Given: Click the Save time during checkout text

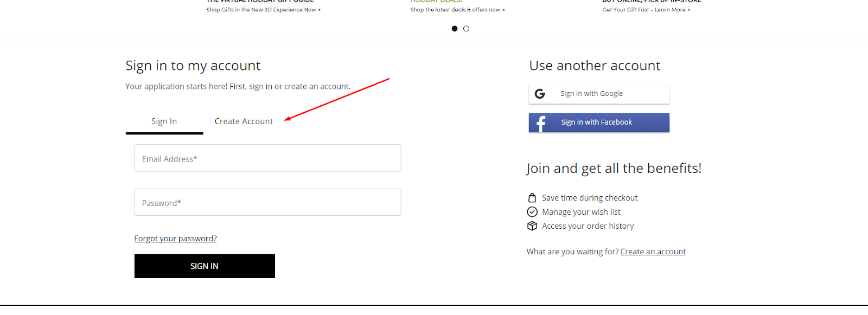Looking at the screenshot, I should (590, 198).
